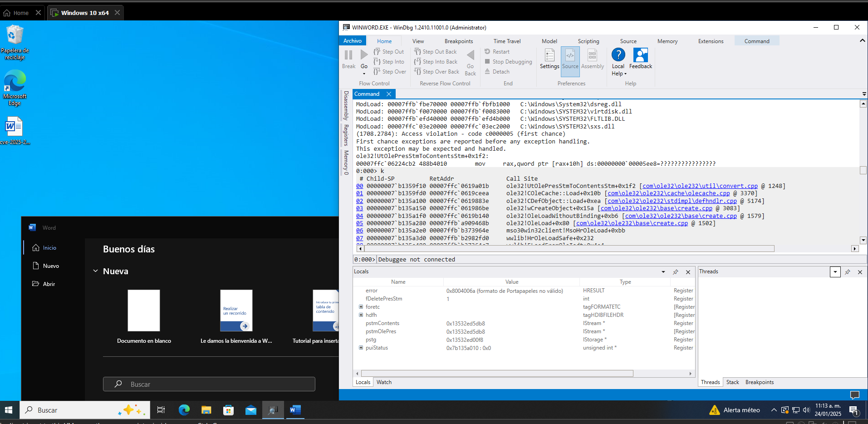This screenshot has height=424, width=868.
Task: Open the Threads panel dropdown
Action: tap(835, 272)
